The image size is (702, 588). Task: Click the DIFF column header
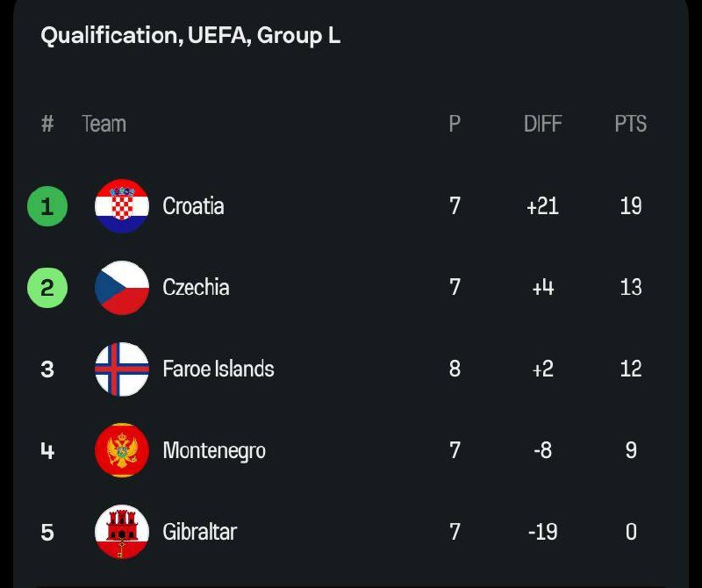(x=542, y=125)
